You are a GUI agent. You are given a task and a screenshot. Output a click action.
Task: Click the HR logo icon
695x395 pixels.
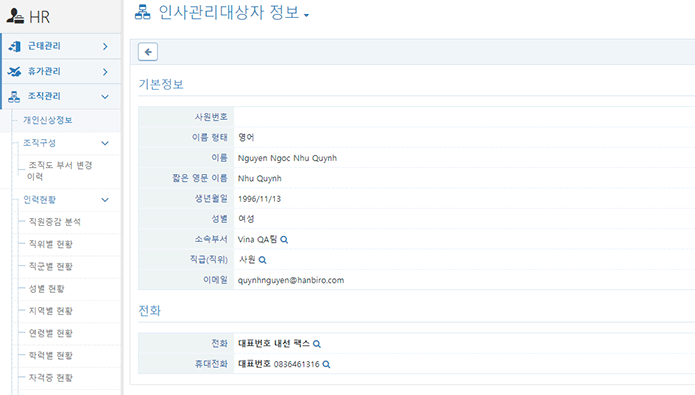click(15, 16)
